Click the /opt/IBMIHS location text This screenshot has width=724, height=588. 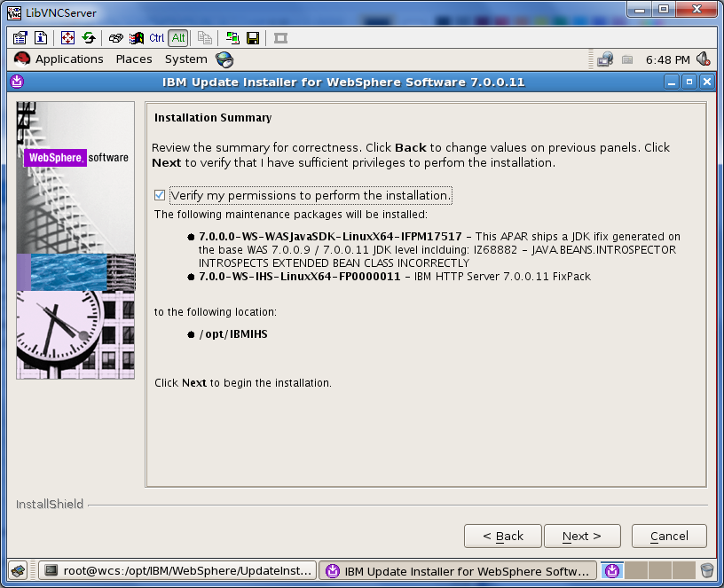coord(233,334)
